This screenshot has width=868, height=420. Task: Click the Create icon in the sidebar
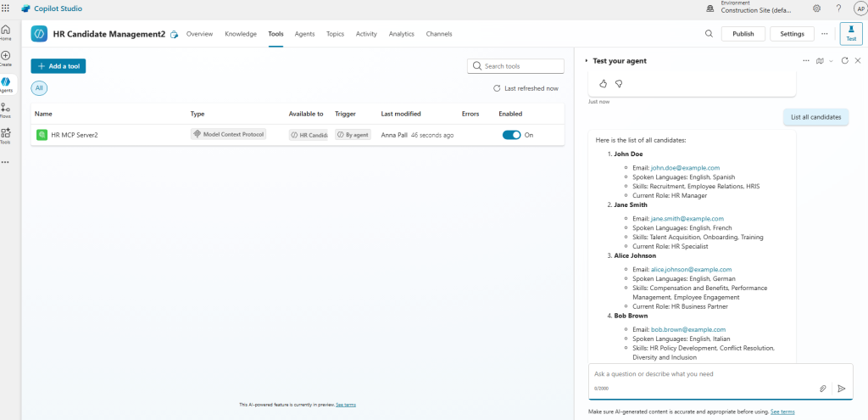pos(6,58)
